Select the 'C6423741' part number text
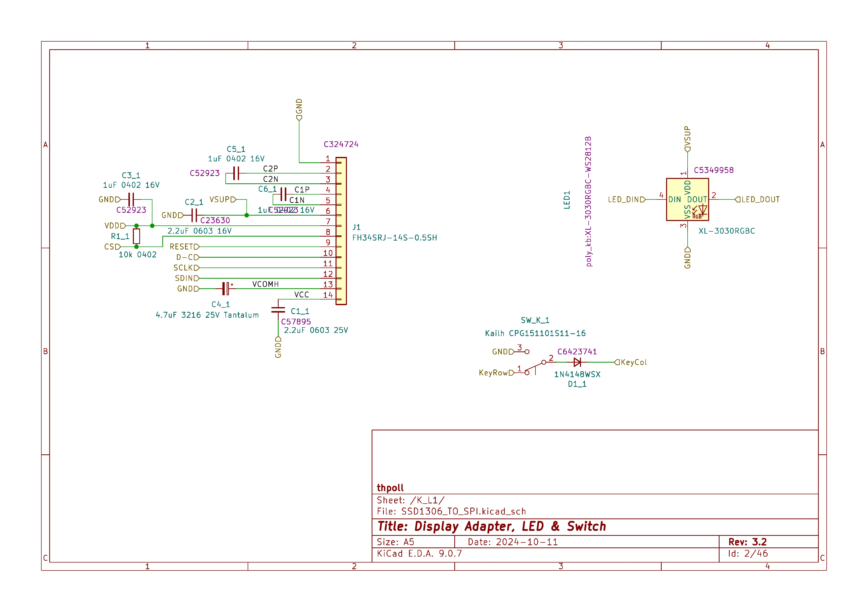The height and width of the screenshot is (614, 868). point(577,352)
